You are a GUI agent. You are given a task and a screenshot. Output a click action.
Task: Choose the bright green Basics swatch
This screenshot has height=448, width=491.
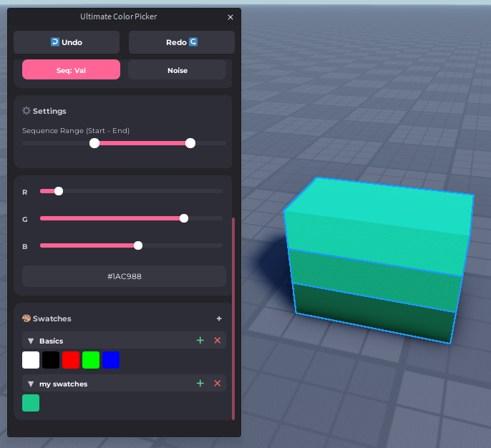[x=91, y=360]
